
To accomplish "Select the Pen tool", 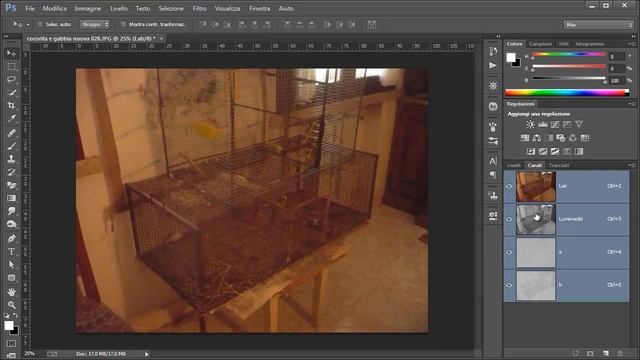I will click(11, 238).
